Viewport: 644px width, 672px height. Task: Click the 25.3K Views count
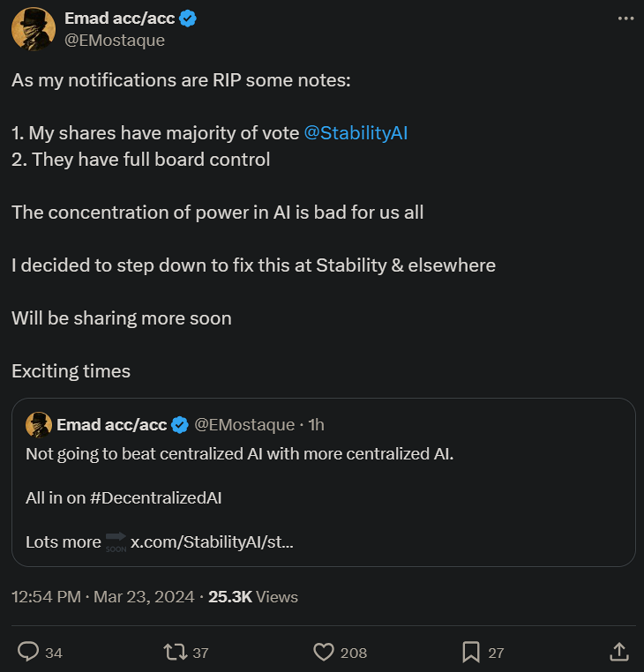point(252,597)
